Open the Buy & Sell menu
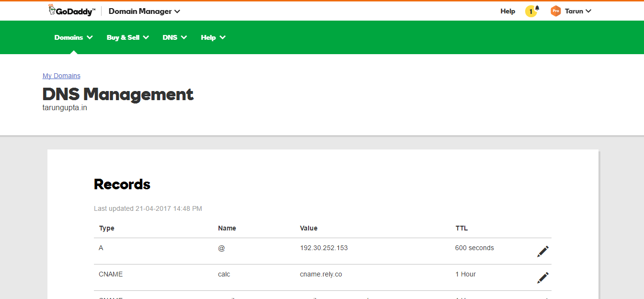This screenshot has height=299, width=644. coord(128,37)
